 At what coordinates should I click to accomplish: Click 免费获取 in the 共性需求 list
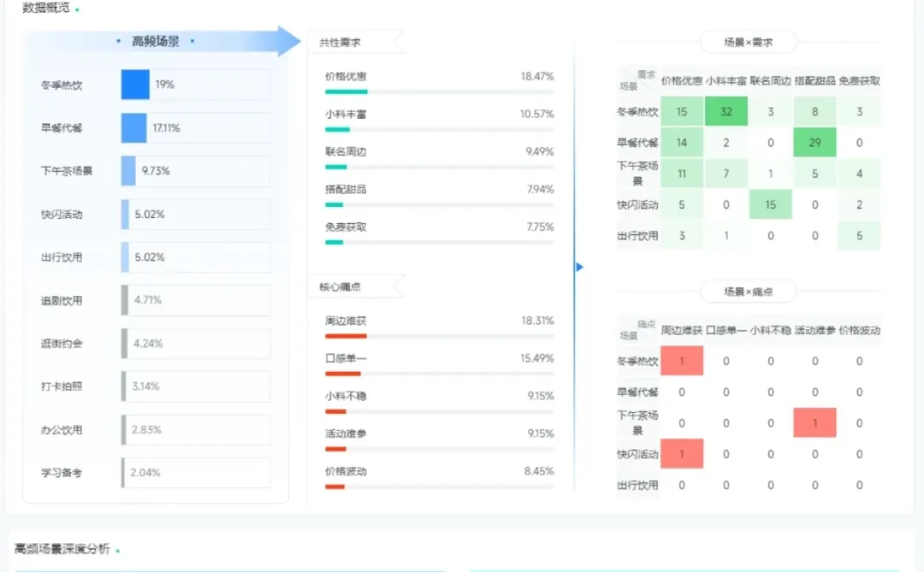pos(346,227)
